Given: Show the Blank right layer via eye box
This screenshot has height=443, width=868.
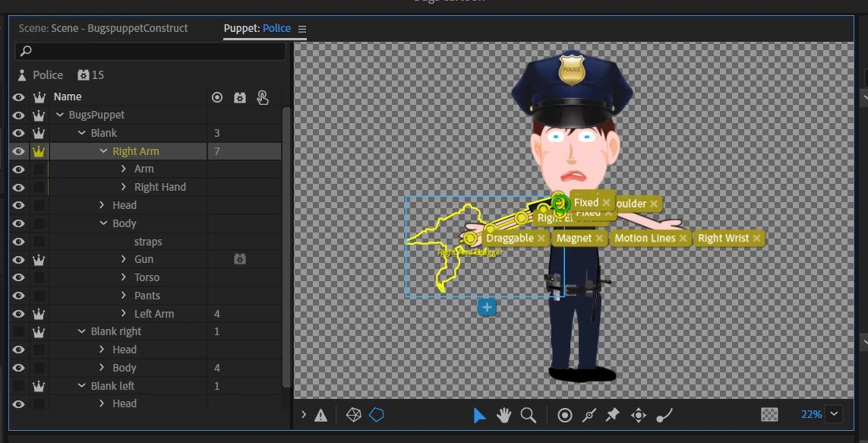Looking at the screenshot, I should pos(18,332).
